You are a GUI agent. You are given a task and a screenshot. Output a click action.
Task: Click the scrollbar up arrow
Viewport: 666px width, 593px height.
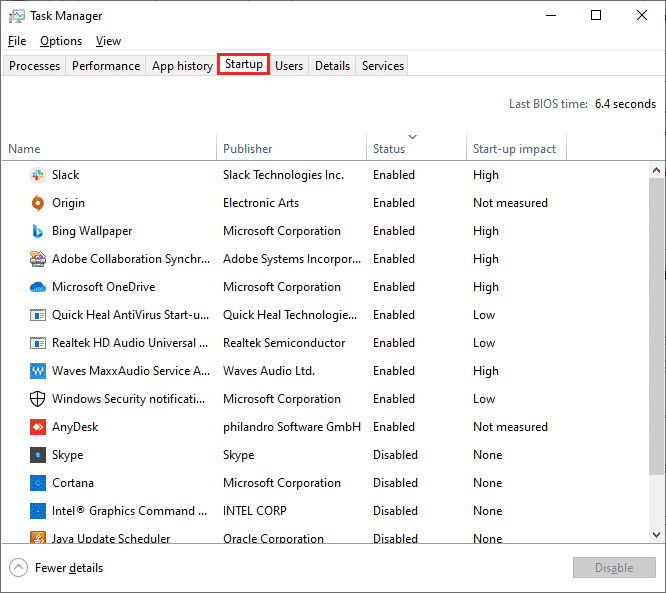(x=656, y=170)
